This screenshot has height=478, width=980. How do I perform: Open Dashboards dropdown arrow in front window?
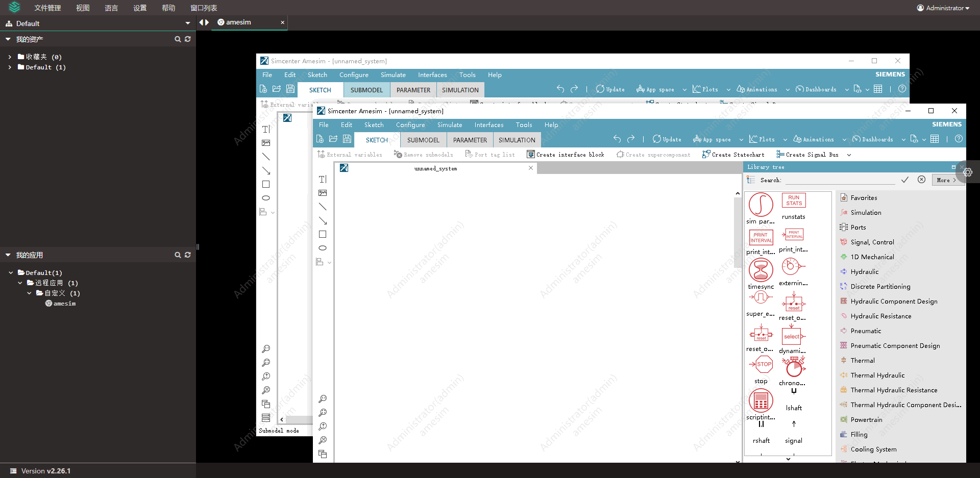[903, 140]
